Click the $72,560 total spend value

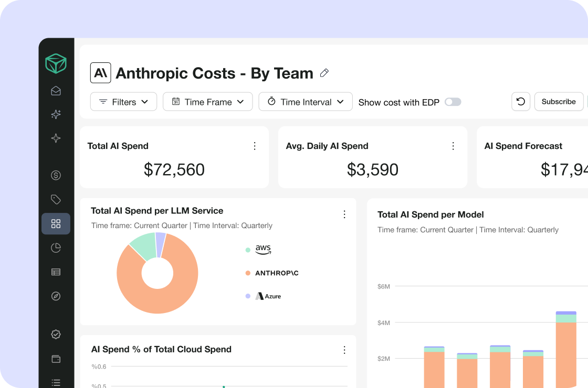pyautogui.click(x=174, y=170)
